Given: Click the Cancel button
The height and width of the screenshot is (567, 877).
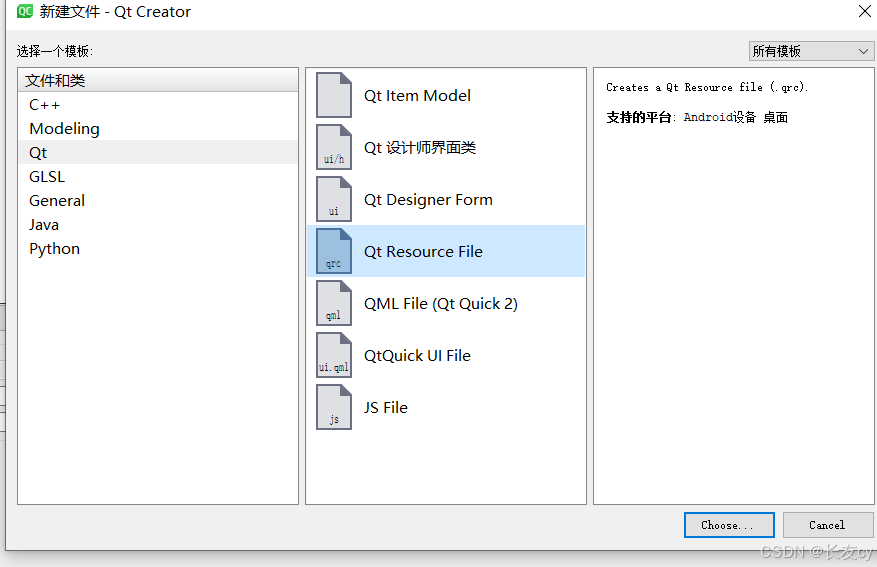Looking at the screenshot, I should tap(828, 525).
